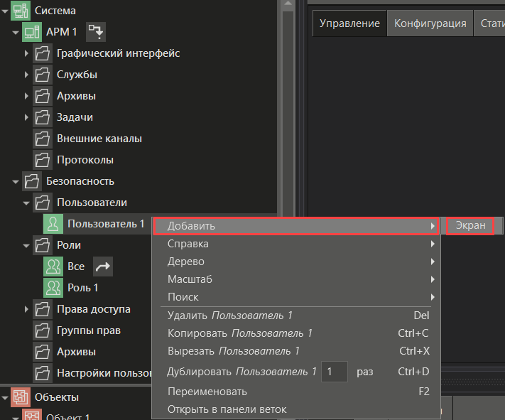Screen dimensions: 505x420
Task: Click the duplicate count input field
Action: coord(335,372)
